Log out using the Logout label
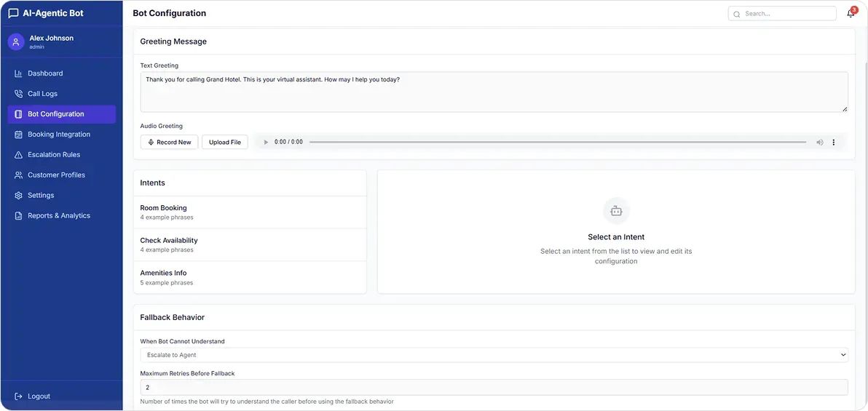The image size is (868, 411). pyautogui.click(x=39, y=396)
